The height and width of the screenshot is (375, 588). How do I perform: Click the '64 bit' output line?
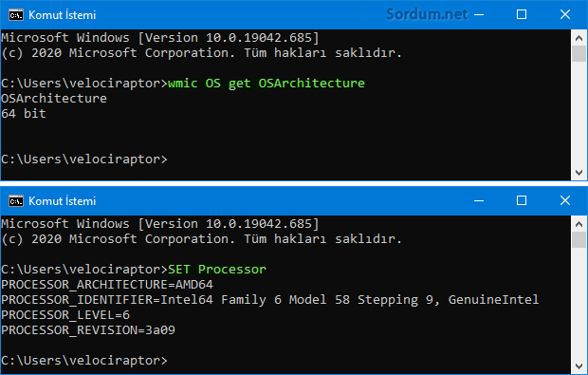pos(24,113)
